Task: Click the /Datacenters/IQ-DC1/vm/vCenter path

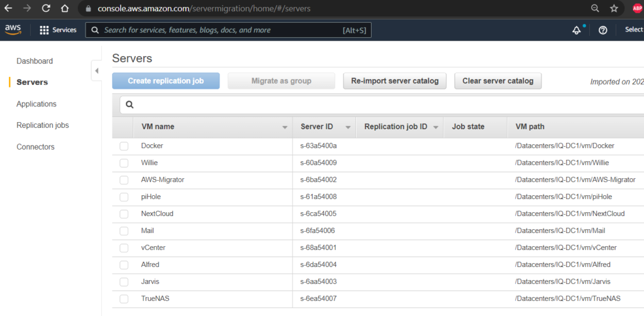Action: (565, 248)
